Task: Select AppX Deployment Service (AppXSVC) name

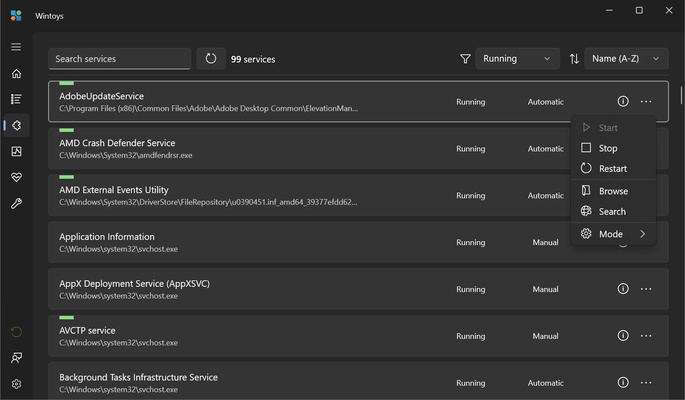Action: coord(135,283)
